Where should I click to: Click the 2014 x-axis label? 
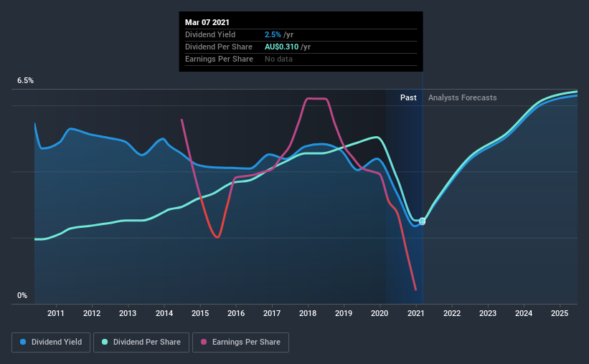[164, 313]
